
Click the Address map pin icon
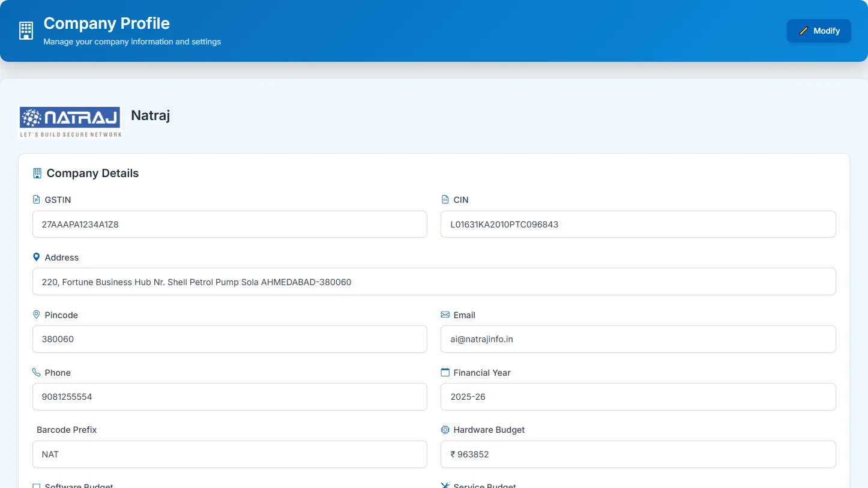click(37, 257)
